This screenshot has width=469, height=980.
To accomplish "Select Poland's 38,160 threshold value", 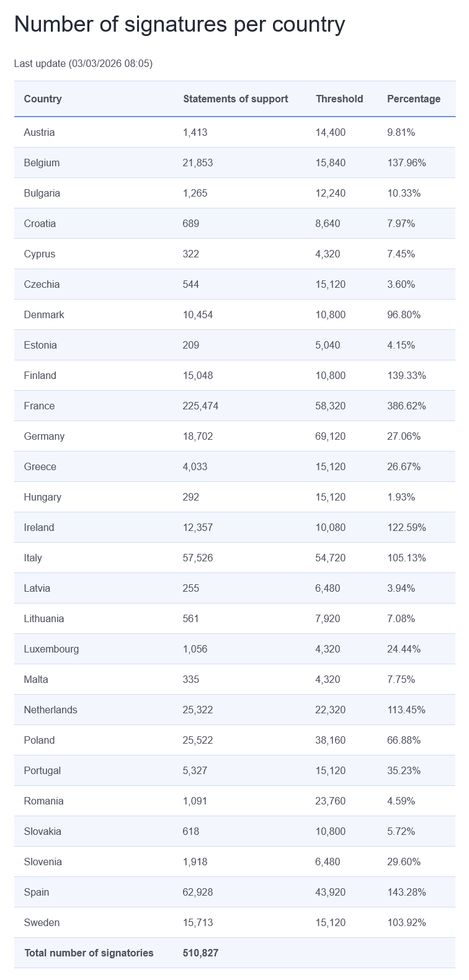I will click(331, 740).
